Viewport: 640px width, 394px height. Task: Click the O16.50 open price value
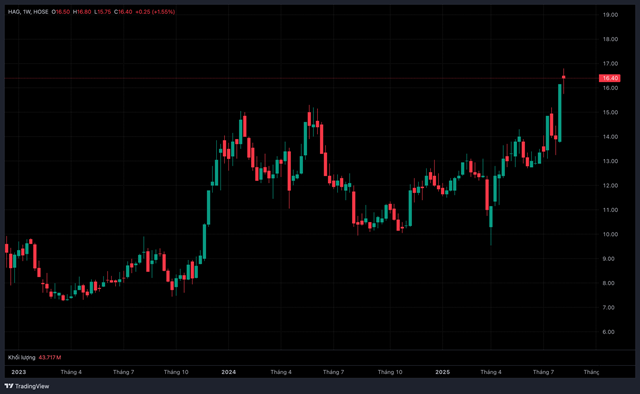[60, 12]
